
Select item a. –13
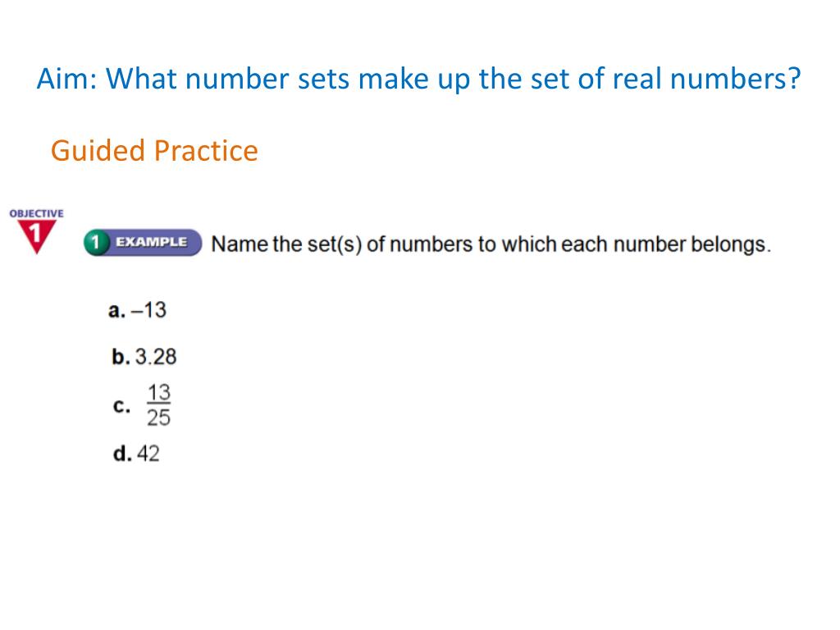(x=137, y=310)
